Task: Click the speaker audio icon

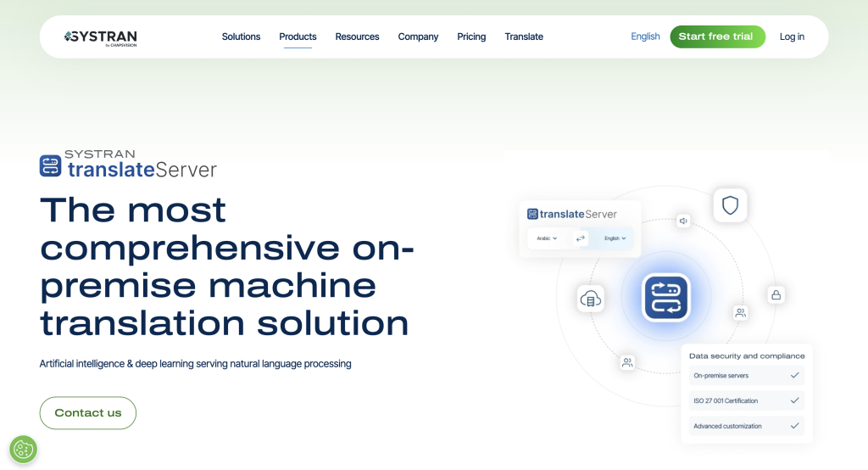Action: point(683,221)
